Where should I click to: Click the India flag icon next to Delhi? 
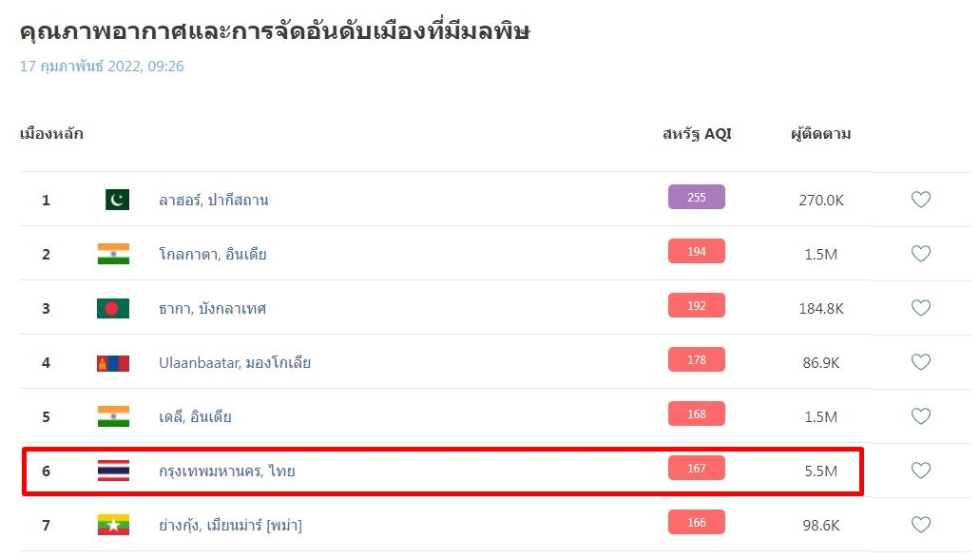[115, 415]
